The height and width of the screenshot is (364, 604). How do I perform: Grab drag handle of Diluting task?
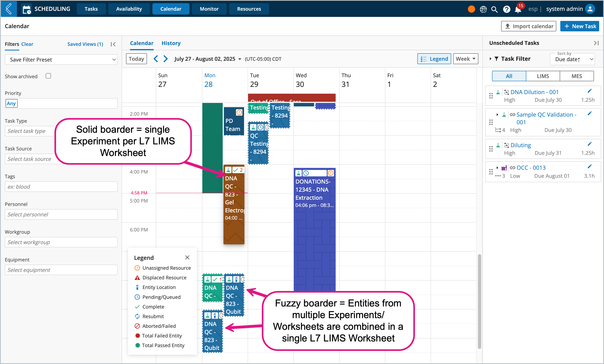[491, 149]
